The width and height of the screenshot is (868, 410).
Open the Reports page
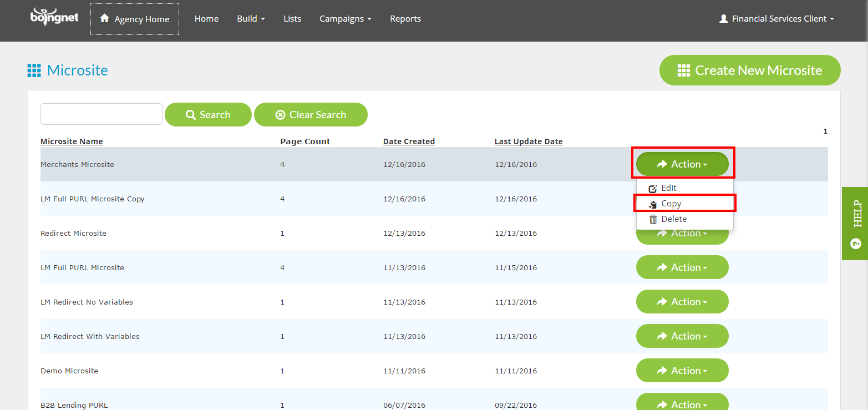pos(405,19)
